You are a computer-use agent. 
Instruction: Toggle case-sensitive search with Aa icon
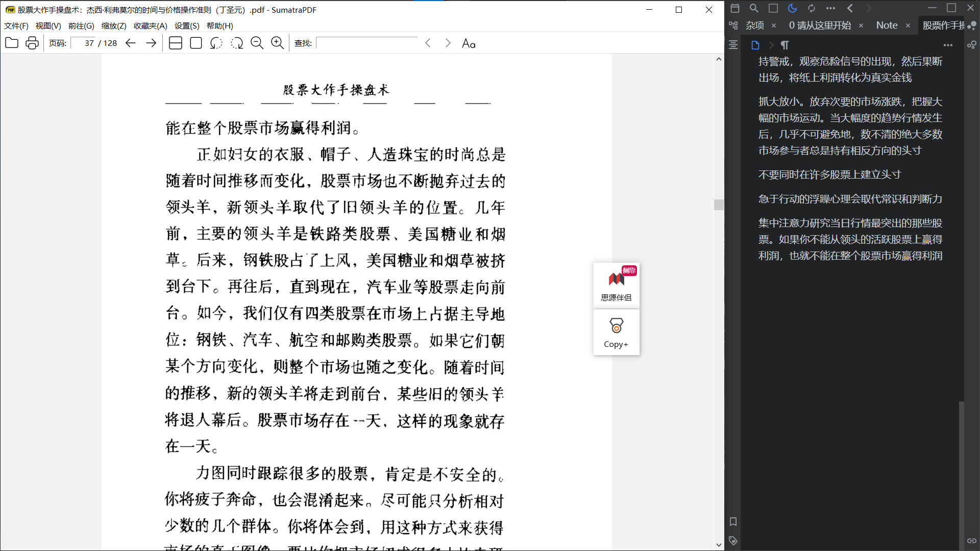469,43
